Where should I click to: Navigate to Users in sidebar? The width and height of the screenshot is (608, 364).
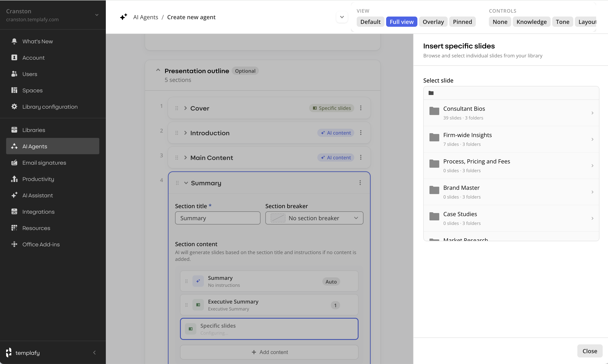[53, 74]
